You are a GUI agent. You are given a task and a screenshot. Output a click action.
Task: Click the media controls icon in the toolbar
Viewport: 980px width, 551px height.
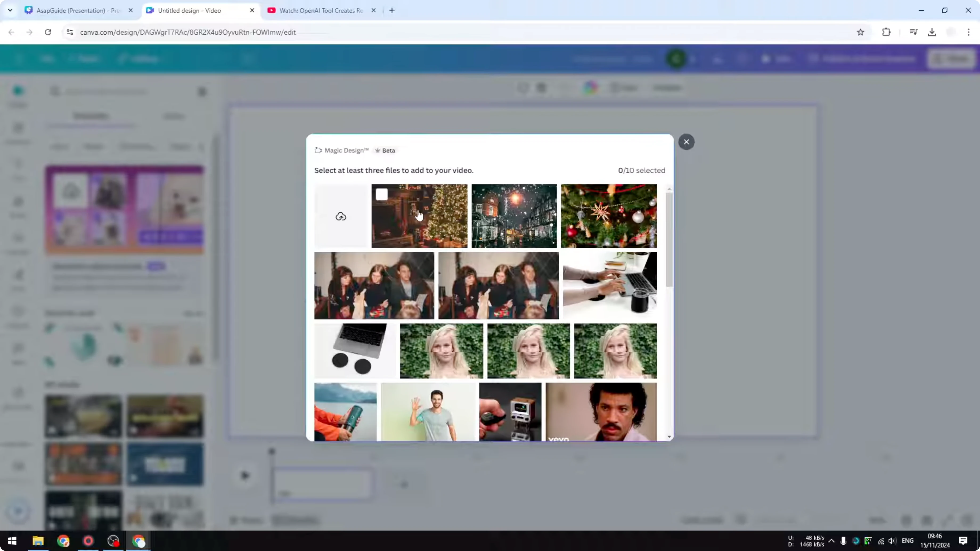[914, 32]
